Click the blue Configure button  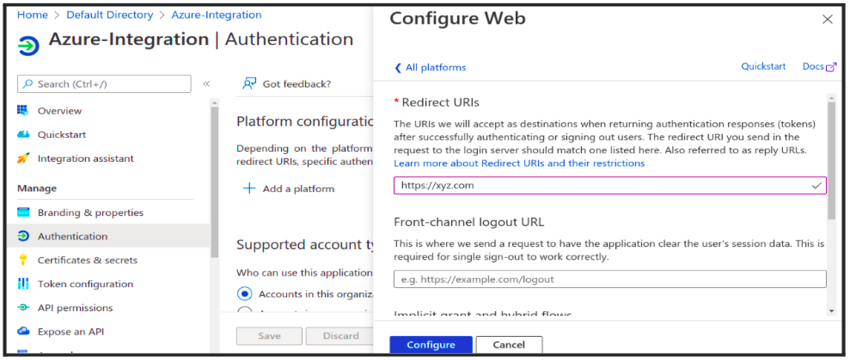point(431,345)
